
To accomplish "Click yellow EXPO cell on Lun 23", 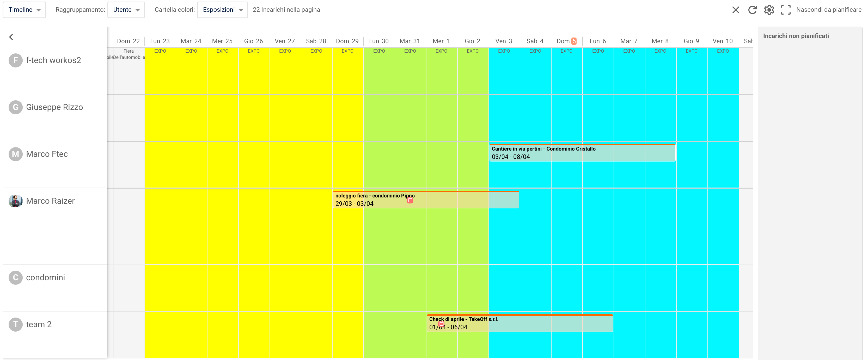I will tap(160, 71).
